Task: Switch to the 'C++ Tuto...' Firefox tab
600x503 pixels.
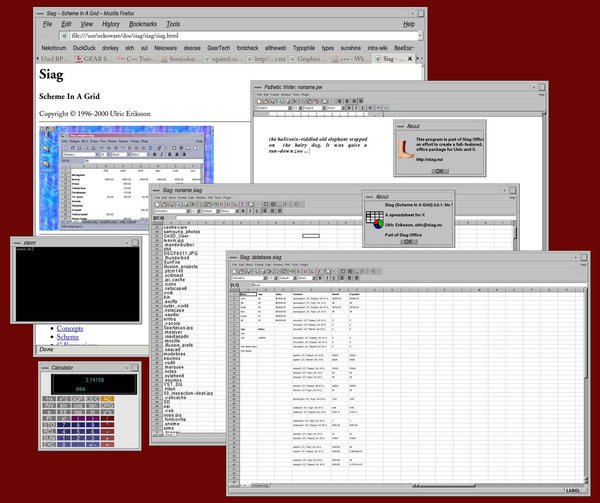Action: pos(137,59)
